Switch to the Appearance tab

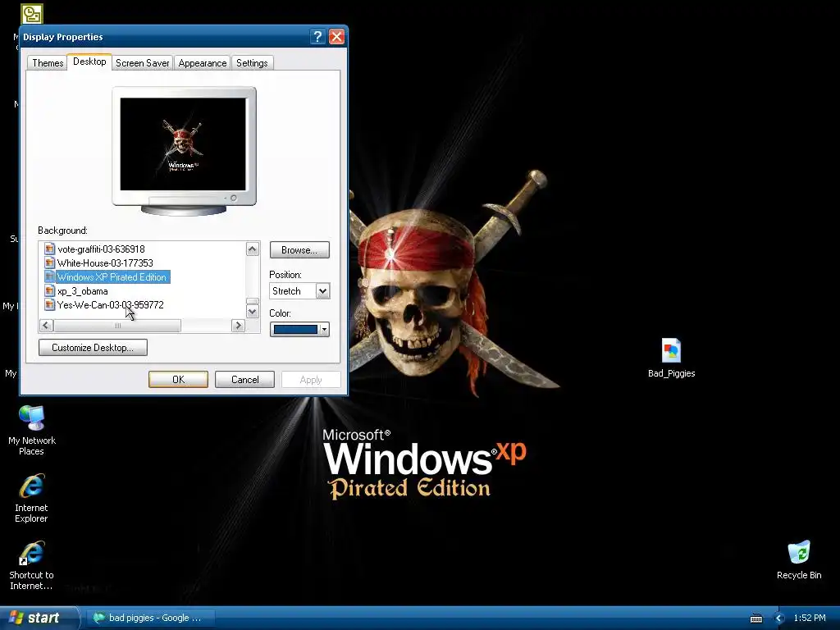pyautogui.click(x=203, y=62)
